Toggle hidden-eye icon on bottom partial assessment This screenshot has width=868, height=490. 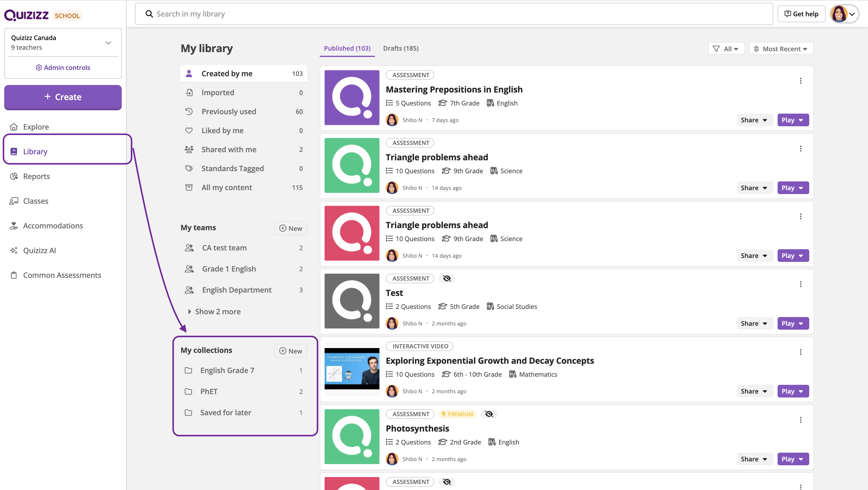tap(447, 482)
